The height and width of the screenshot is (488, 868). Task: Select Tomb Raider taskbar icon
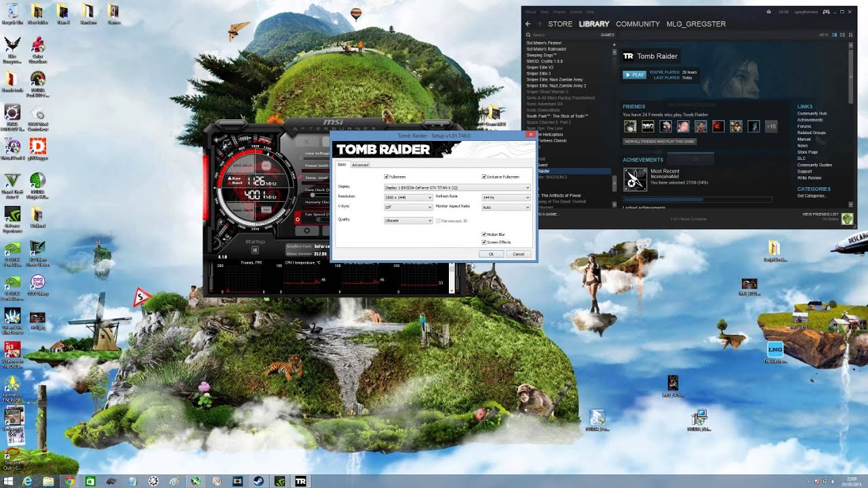pyautogui.click(x=300, y=481)
